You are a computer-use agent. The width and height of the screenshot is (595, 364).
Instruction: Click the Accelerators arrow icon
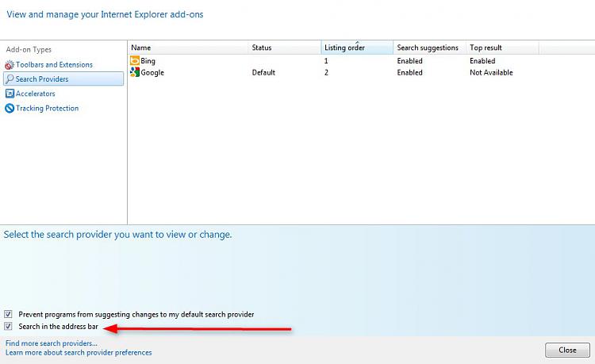10,94
